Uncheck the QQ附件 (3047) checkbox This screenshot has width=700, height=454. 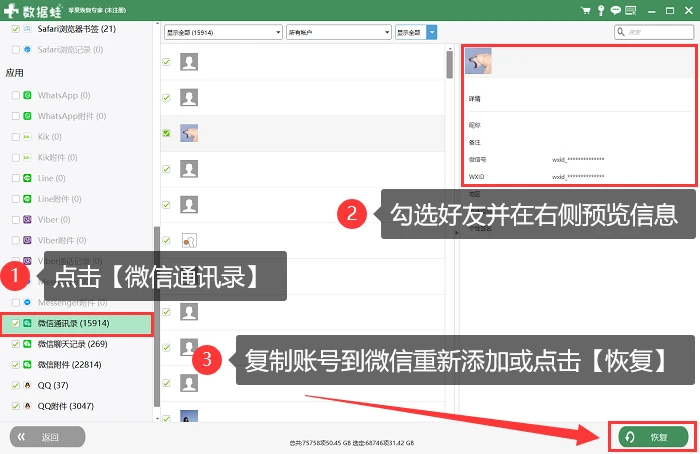coord(16,406)
